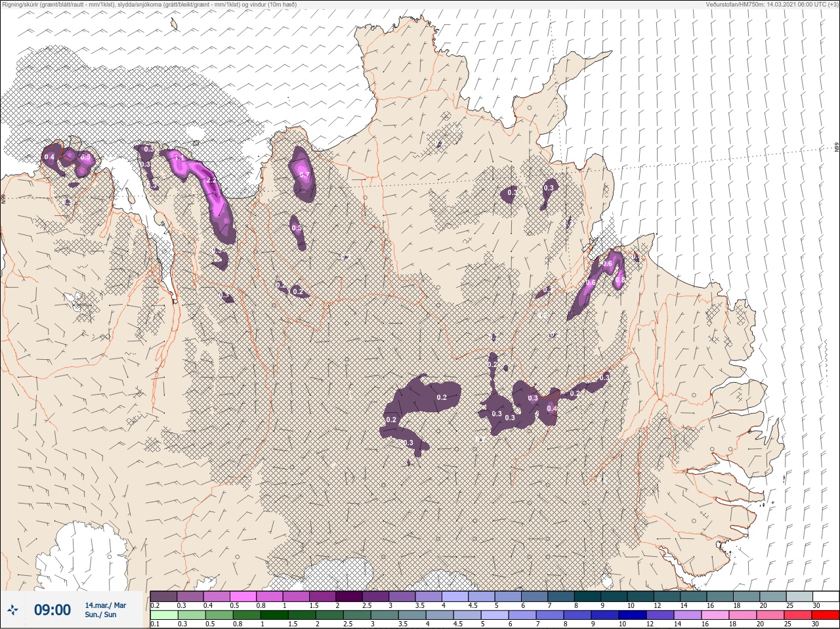
Task: Click the date text 14.mar./ Mar
Action: [106, 605]
